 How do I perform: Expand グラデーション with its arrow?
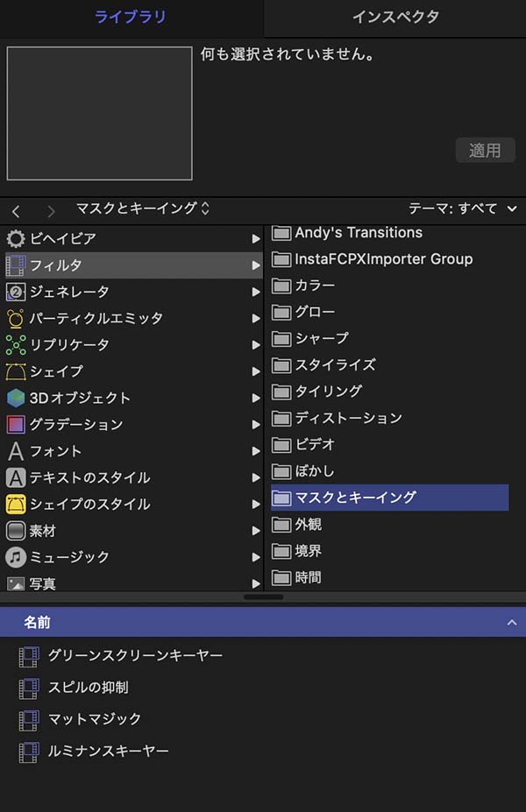255,425
